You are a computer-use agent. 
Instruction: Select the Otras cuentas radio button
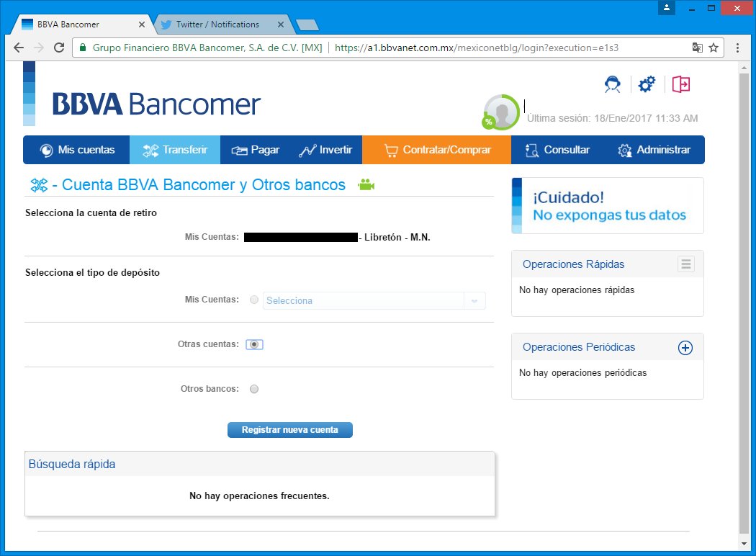pyautogui.click(x=254, y=344)
